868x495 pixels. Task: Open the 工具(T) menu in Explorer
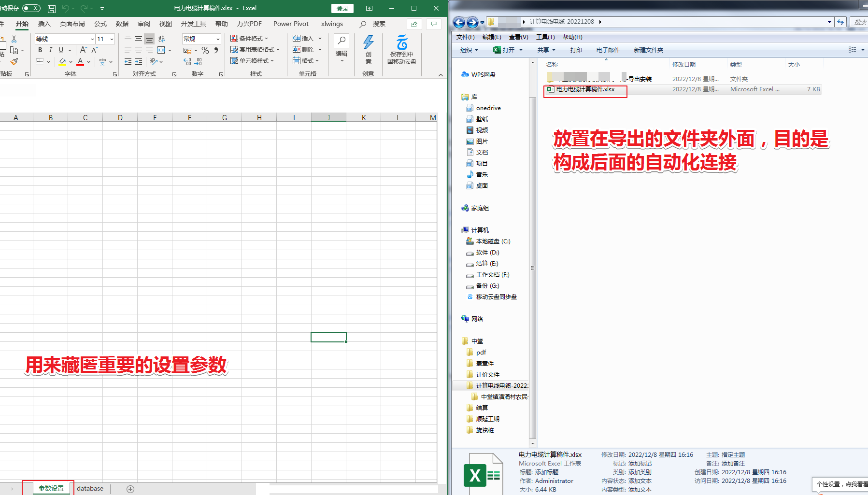(545, 37)
